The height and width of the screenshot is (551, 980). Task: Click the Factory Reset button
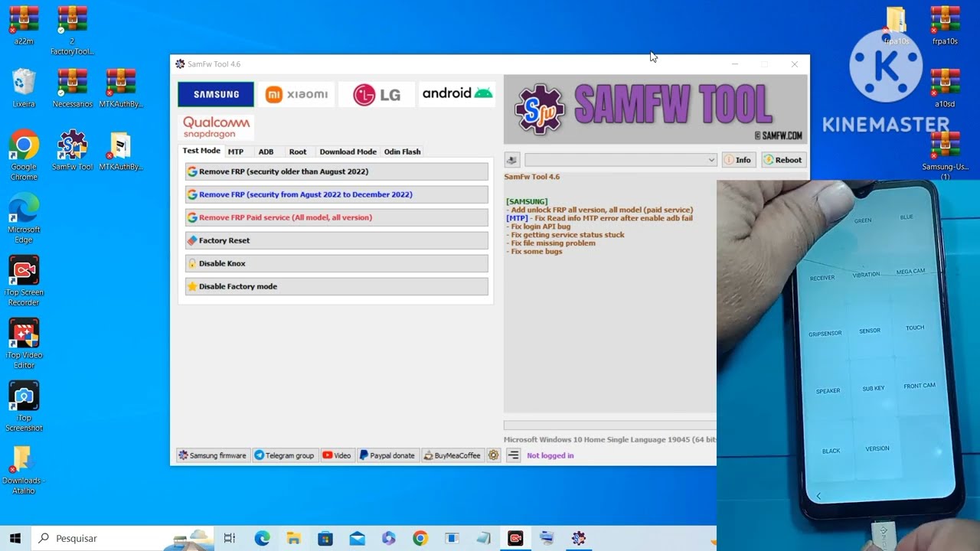337,240
